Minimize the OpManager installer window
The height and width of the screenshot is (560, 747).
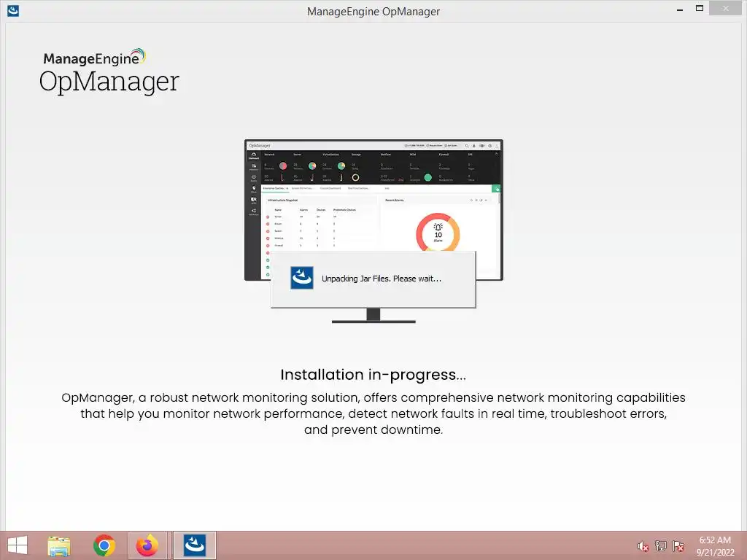click(x=680, y=9)
